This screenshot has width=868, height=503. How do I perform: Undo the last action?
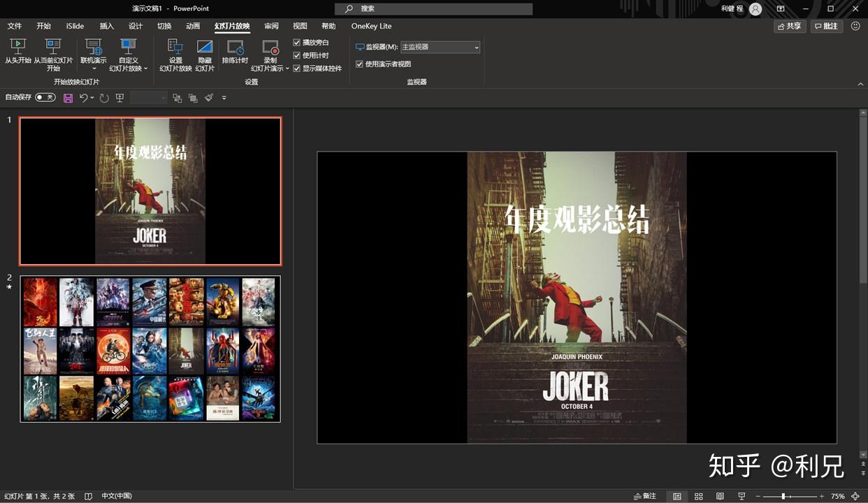[83, 98]
